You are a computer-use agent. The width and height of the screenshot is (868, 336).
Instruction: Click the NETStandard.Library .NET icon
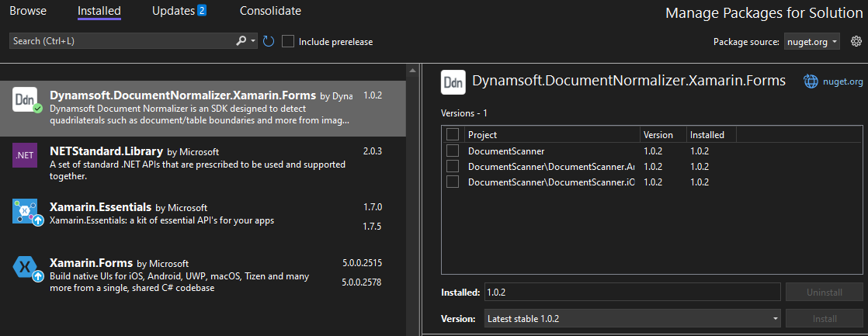click(x=25, y=156)
